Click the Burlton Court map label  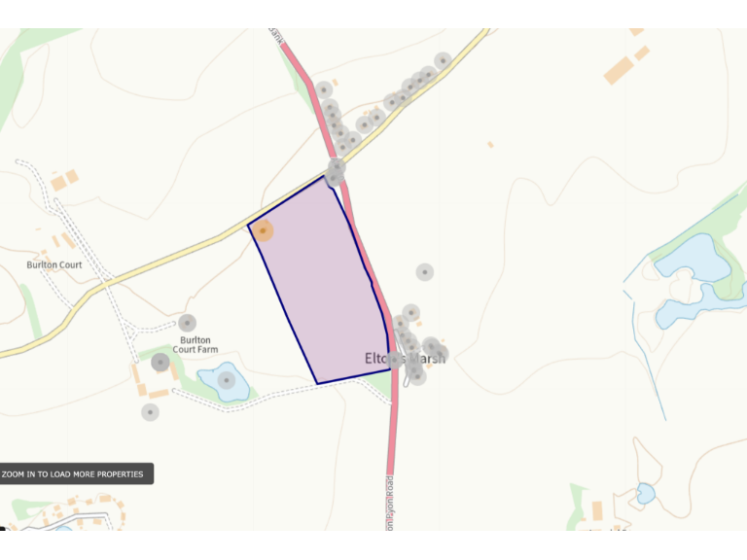[54, 264]
